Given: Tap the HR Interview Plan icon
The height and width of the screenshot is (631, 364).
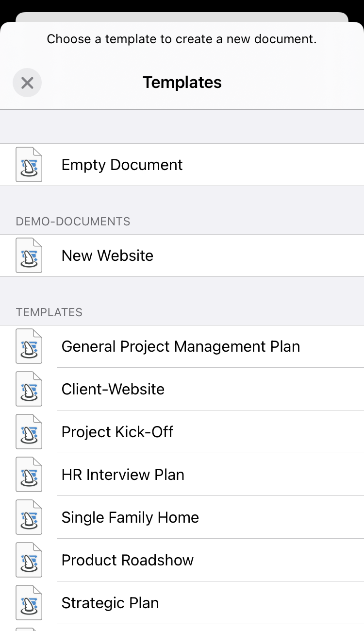Looking at the screenshot, I should (x=29, y=475).
